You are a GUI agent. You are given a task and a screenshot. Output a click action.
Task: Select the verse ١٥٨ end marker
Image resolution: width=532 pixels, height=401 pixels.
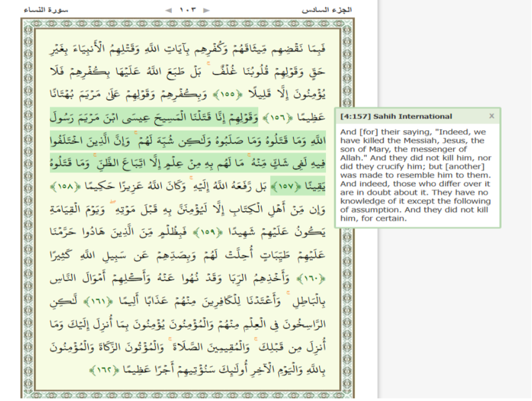[x=65, y=186]
